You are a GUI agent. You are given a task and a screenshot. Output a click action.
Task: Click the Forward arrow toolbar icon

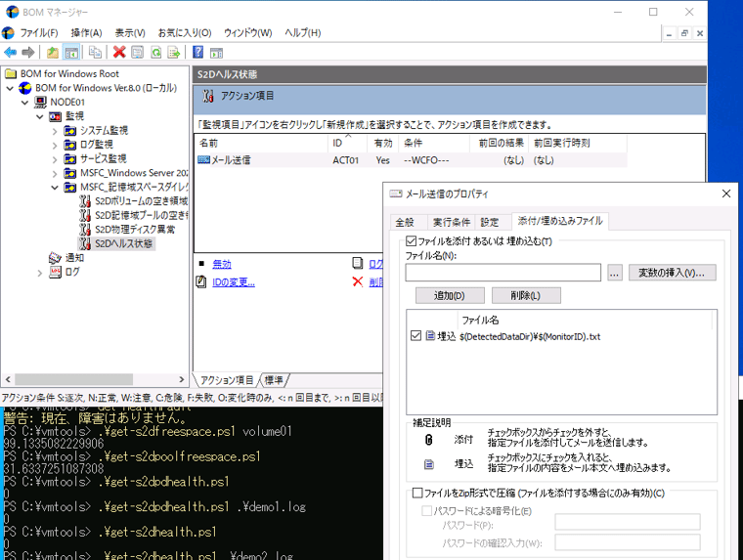click(x=28, y=52)
